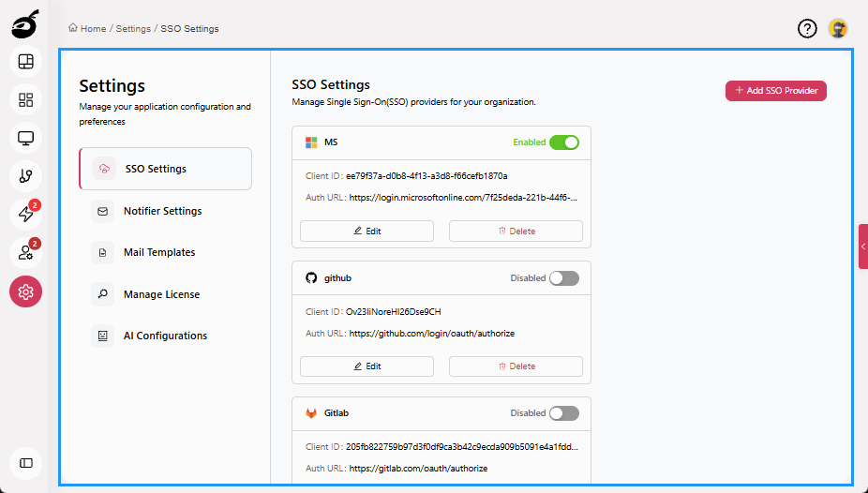Toggle the sidebar panel icon at bottom
Viewport: 868px width, 493px height.
tap(25, 463)
